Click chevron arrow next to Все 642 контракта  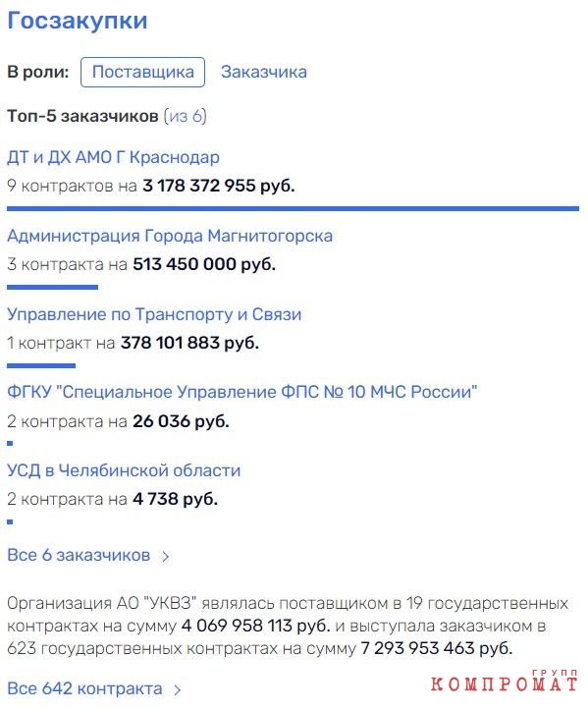(178, 689)
